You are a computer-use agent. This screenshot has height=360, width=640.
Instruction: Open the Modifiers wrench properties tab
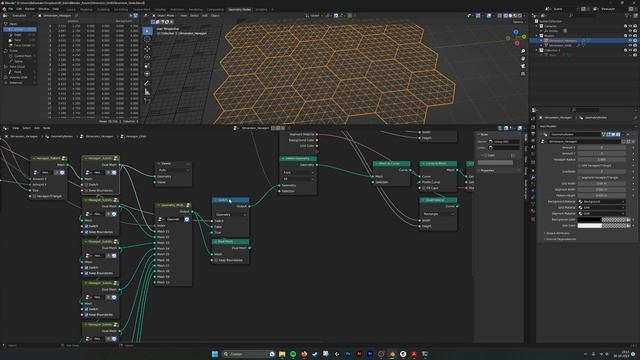pyautogui.click(x=533, y=178)
